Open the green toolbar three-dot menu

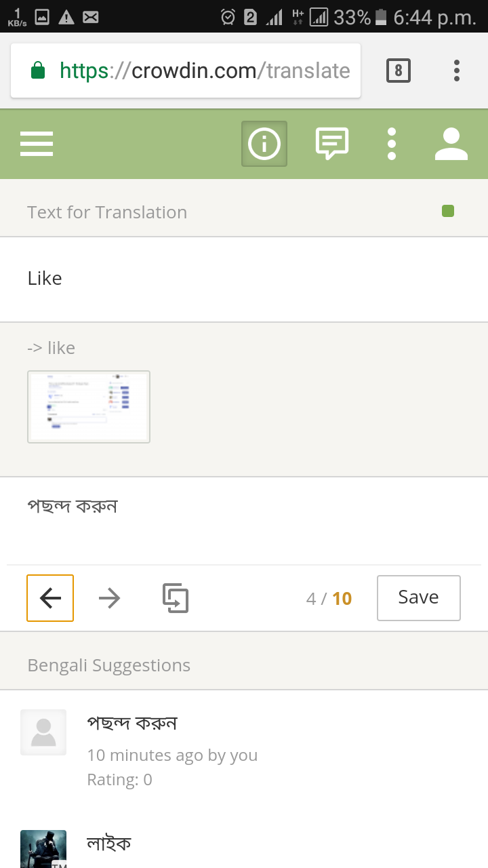coord(392,144)
